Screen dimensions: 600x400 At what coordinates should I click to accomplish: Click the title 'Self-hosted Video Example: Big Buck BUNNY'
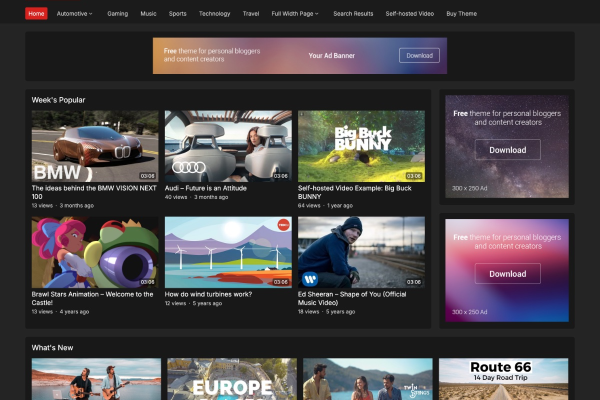355,192
